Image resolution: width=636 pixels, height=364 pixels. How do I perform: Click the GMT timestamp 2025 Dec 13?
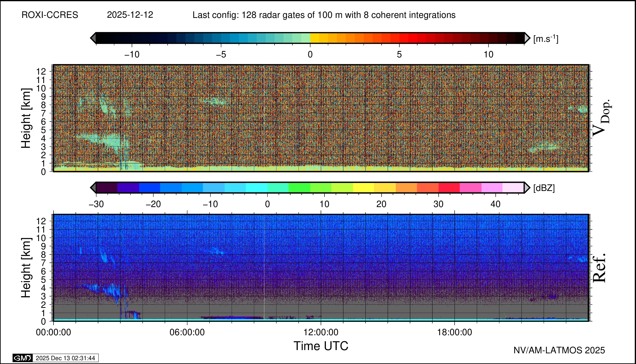(x=65, y=358)
